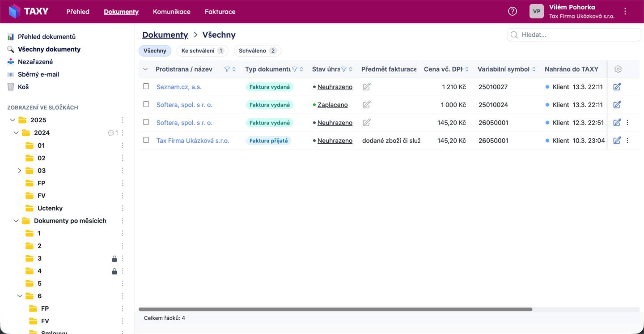Open the Koš trash in sidebar
The width and height of the screenshot is (644, 334).
pyautogui.click(x=23, y=87)
